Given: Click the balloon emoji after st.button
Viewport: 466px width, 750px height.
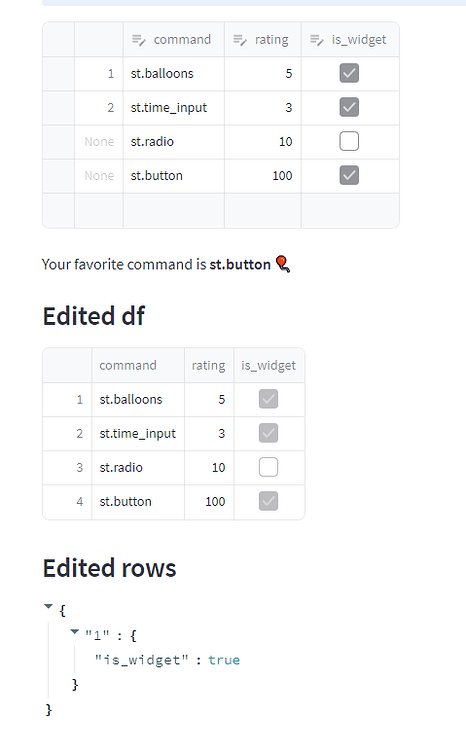Looking at the screenshot, I should coord(283,264).
